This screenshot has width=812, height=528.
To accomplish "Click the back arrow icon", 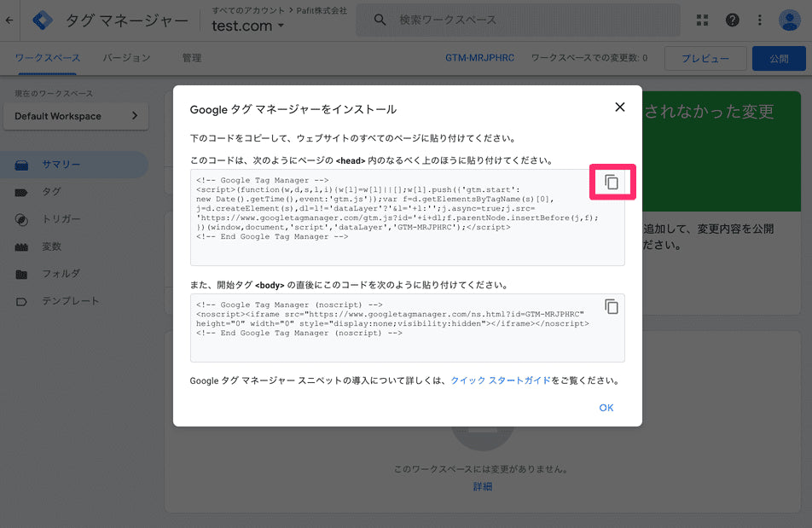I will click(x=9, y=20).
